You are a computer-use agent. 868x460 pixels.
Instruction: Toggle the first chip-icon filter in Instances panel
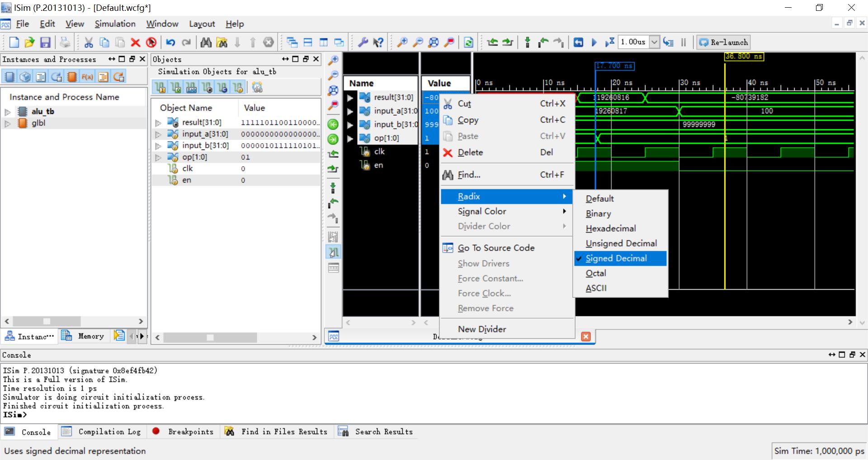(x=9, y=77)
